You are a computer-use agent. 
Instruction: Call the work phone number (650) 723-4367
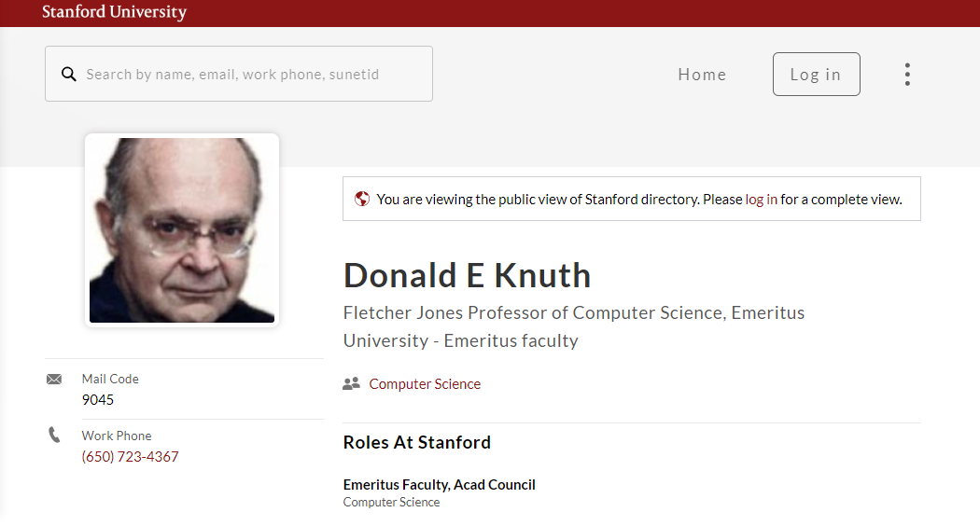pyautogui.click(x=130, y=457)
